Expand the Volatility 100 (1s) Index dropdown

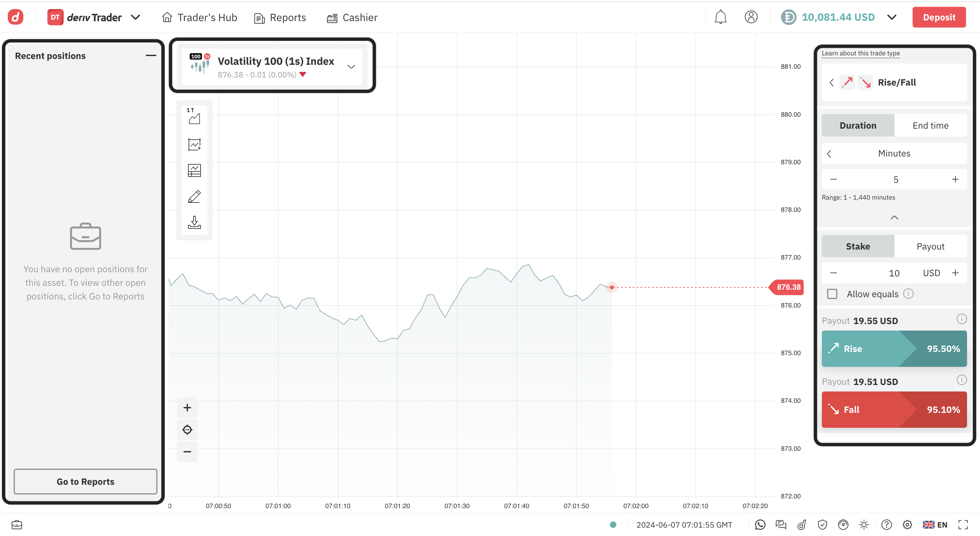351,66
